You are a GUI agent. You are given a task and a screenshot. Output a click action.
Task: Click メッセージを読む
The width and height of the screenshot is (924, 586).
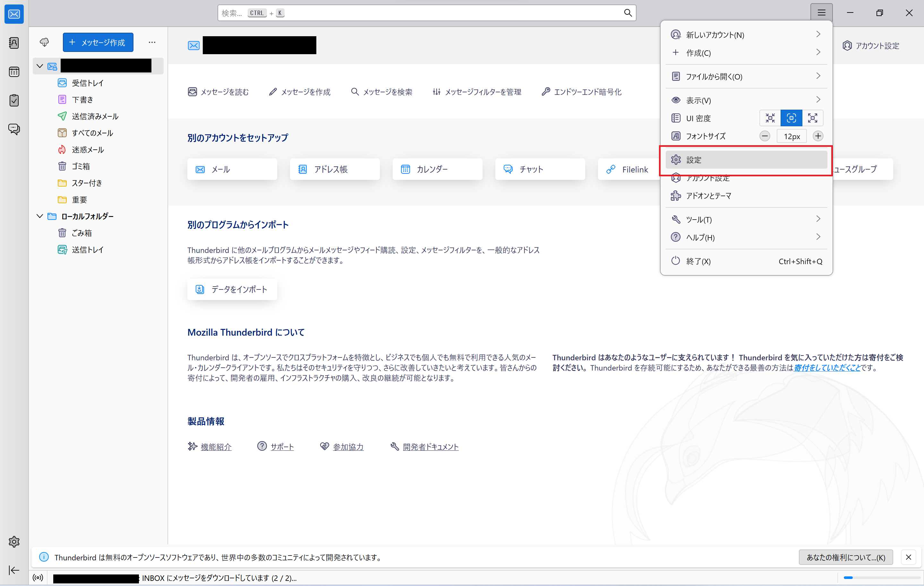[x=218, y=92]
